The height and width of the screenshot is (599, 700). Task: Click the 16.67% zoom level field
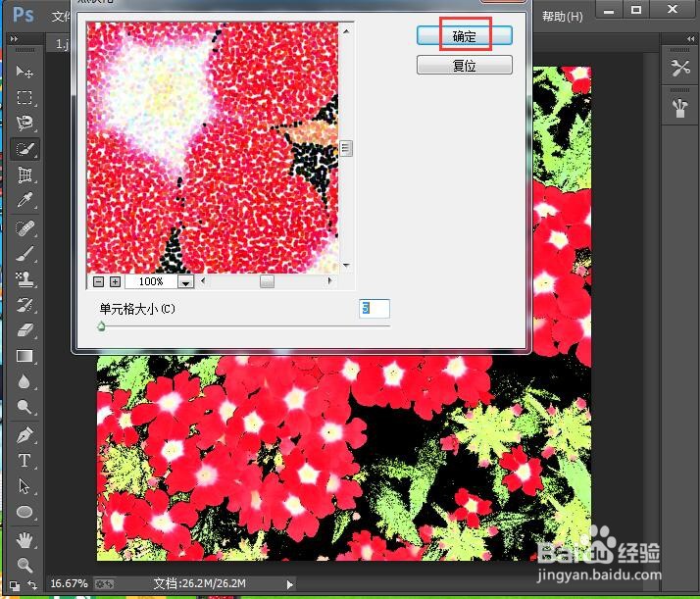[x=69, y=583]
